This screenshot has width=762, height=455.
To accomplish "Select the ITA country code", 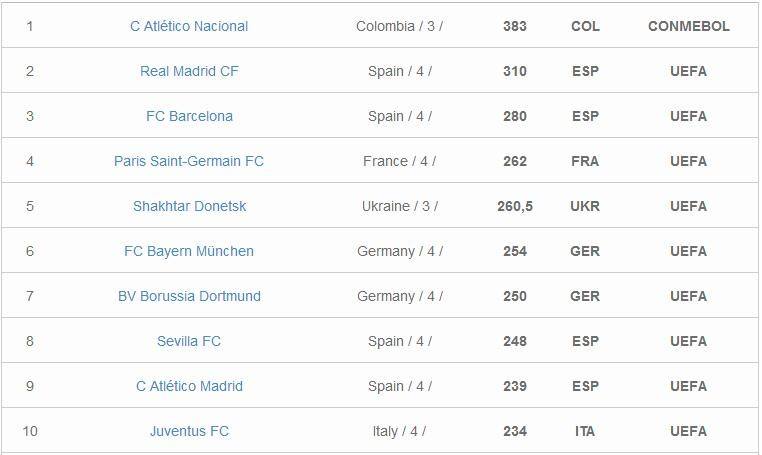I will tap(585, 431).
